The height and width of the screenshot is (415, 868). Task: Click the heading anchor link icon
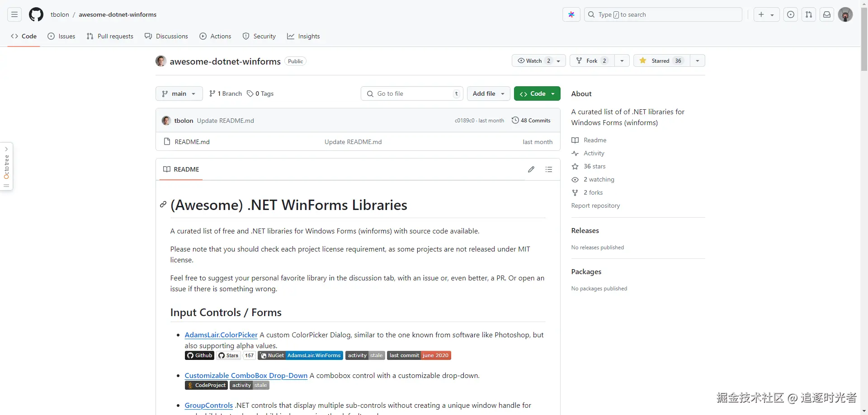click(x=163, y=205)
